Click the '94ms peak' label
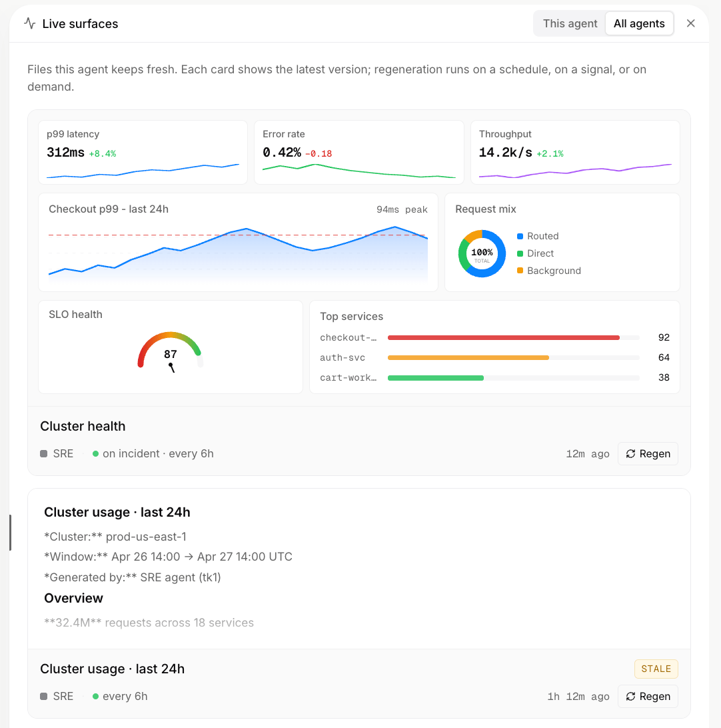Viewport: 721px width, 728px height. [x=402, y=209]
